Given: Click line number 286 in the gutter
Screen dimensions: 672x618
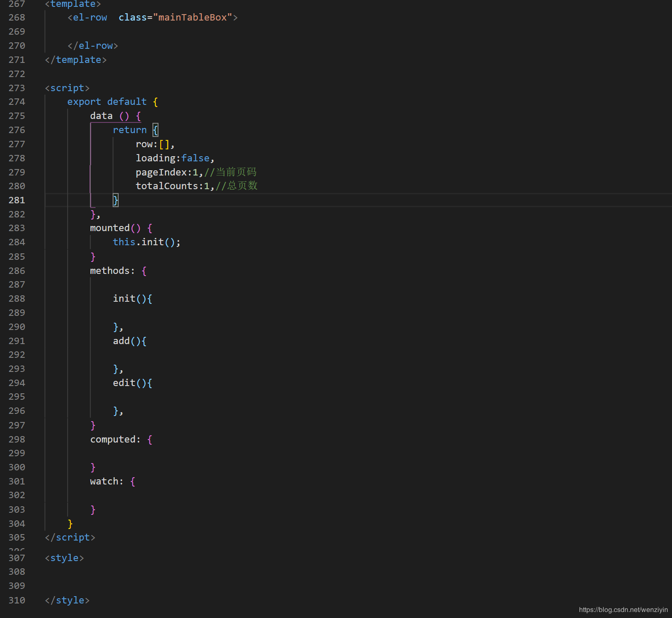Looking at the screenshot, I should pyautogui.click(x=17, y=271).
